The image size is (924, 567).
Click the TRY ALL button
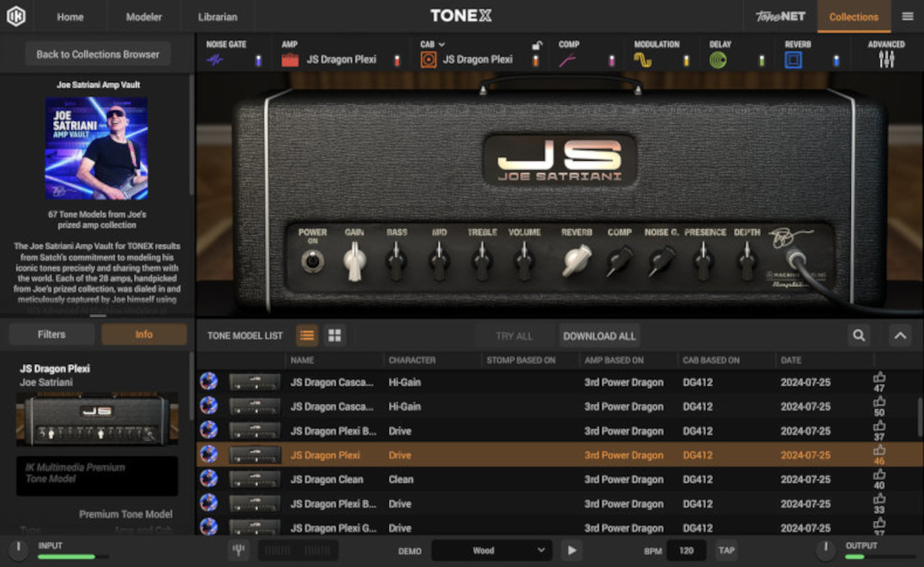(x=514, y=335)
